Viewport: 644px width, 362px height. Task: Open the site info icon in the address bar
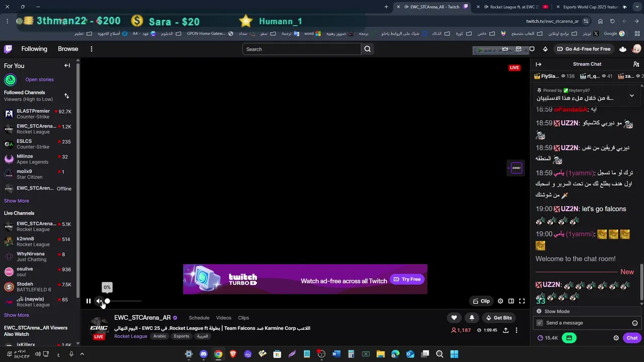point(586,21)
